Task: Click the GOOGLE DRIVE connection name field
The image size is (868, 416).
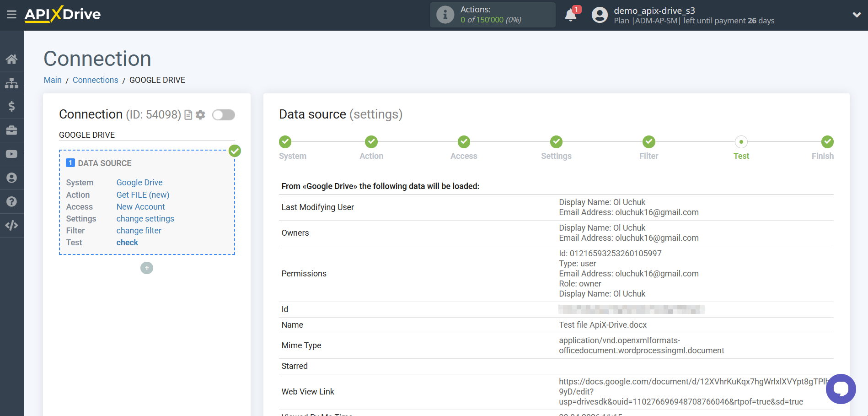Action: (x=147, y=135)
